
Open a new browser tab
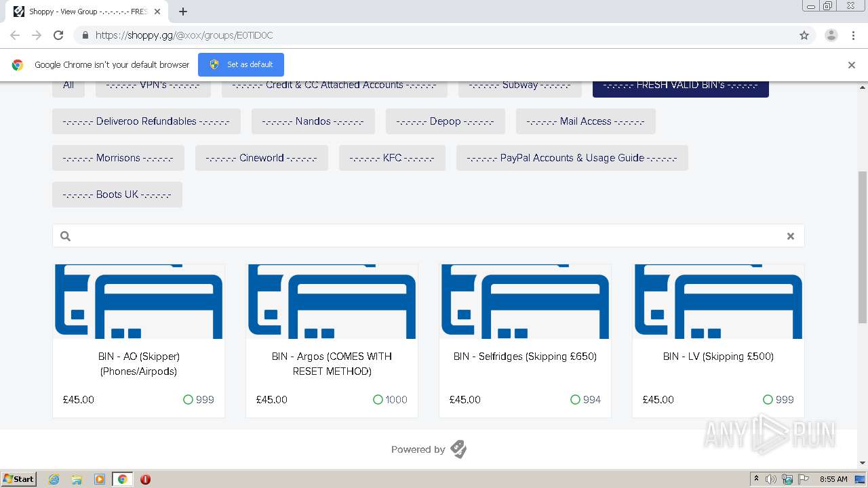point(183,12)
